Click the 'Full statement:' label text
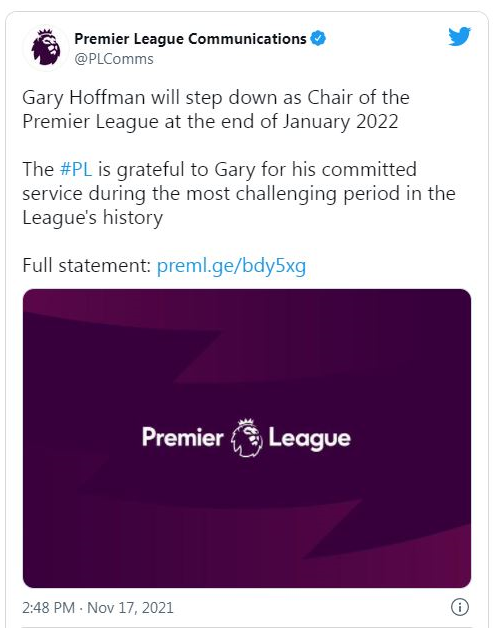This screenshot has height=628, width=497. coord(86,266)
